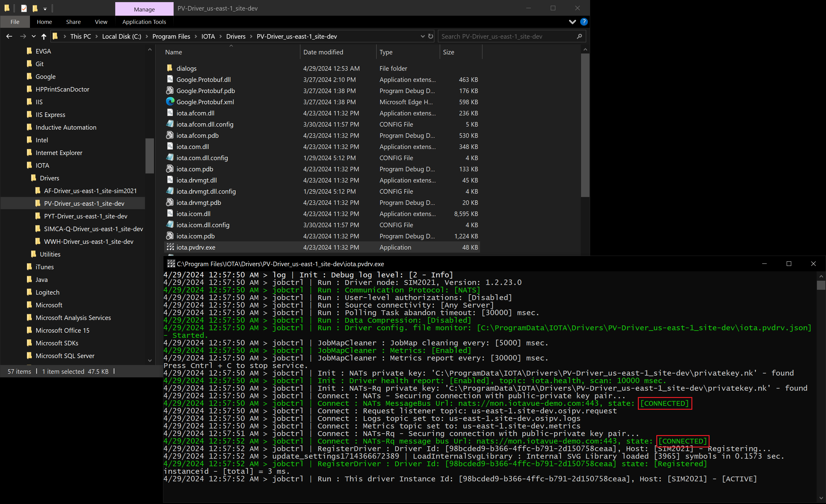826x504 pixels.
Task: Switch to the Share ribbon tab
Action: pyautogui.click(x=73, y=22)
